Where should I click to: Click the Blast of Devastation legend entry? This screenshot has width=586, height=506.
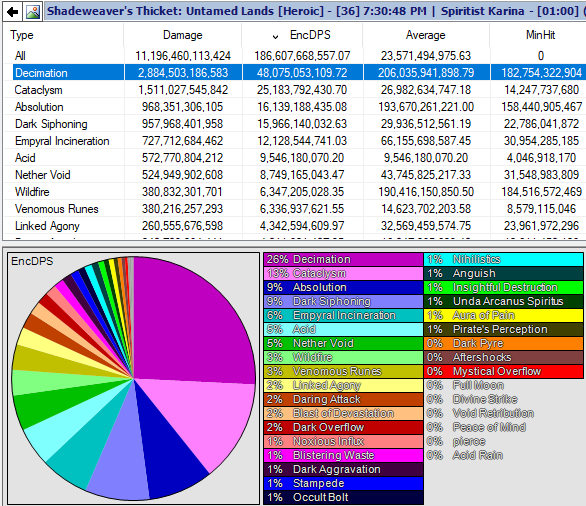pos(343,413)
